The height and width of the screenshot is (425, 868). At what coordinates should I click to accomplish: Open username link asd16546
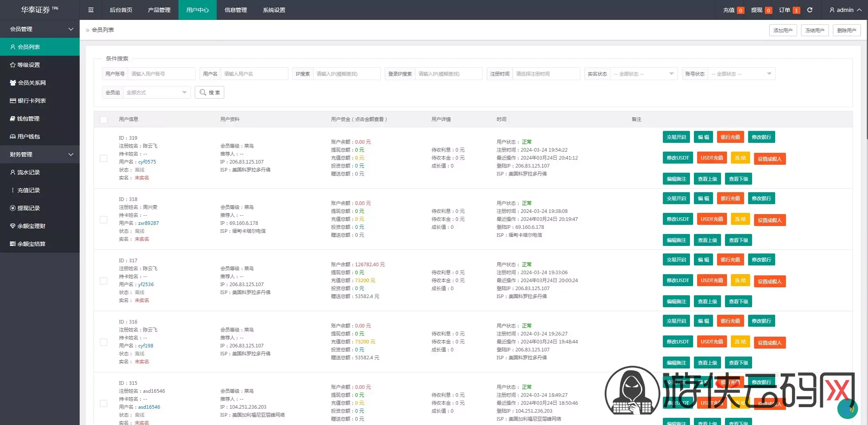pos(149,407)
